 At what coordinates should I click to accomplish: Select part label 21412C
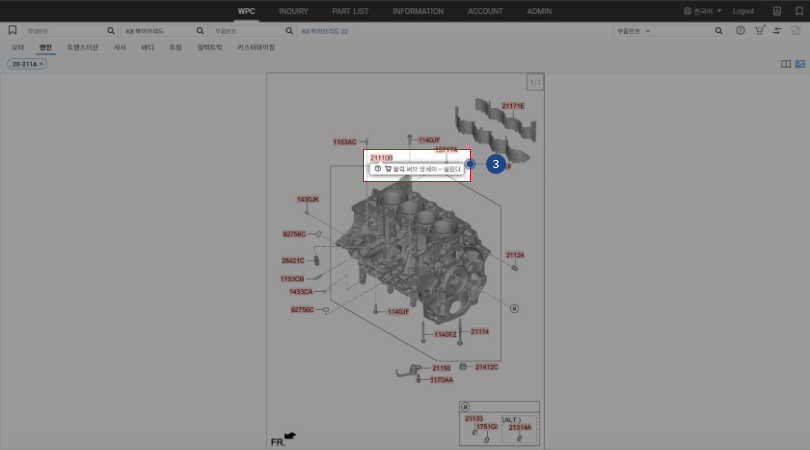tap(487, 367)
